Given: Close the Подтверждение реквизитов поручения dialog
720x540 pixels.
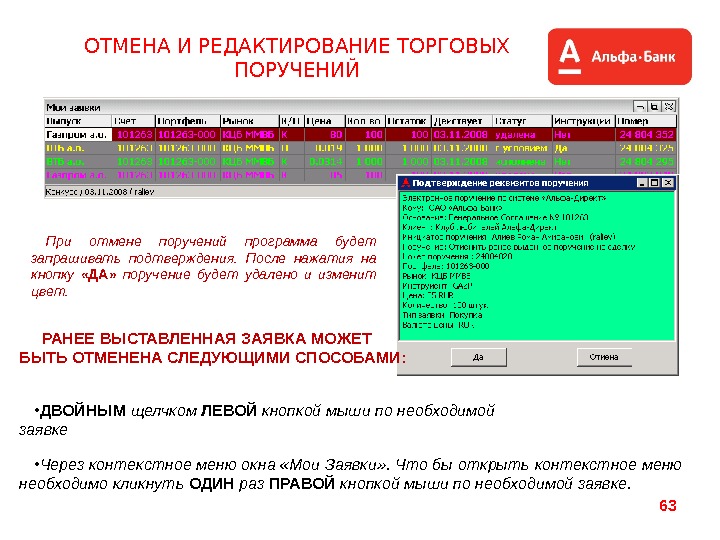Looking at the screenshot, I should click(x=668, y=183).
